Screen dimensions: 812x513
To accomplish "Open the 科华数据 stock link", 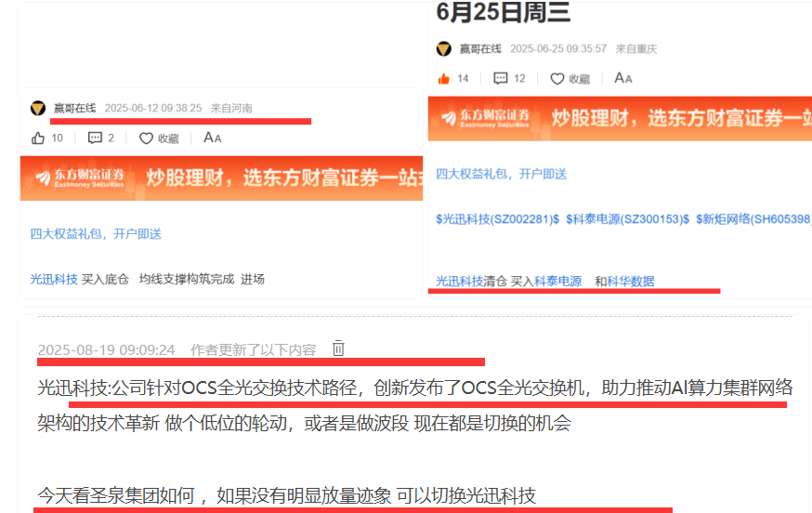I will (631, 281).
